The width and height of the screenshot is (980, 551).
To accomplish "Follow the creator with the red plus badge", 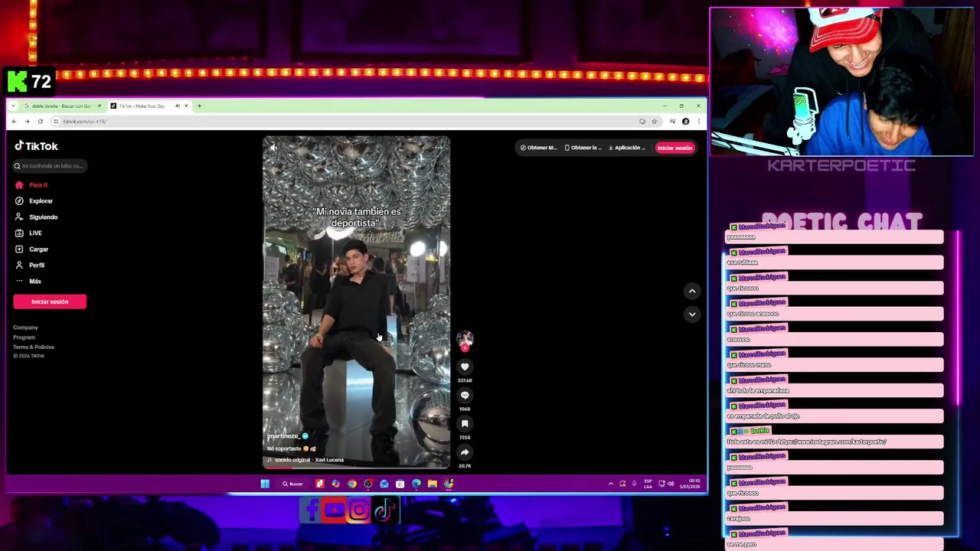I will [x=465, y=348].
